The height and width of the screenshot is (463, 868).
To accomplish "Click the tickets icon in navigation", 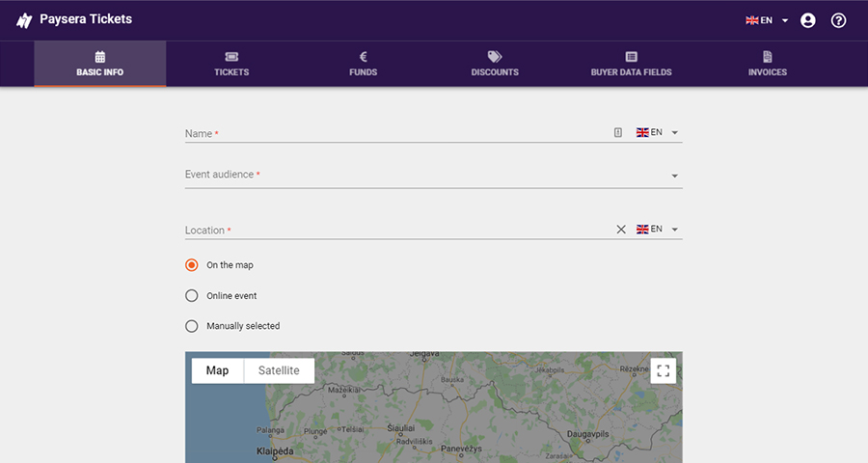I will pyautogui.click(x=231, y=57).
